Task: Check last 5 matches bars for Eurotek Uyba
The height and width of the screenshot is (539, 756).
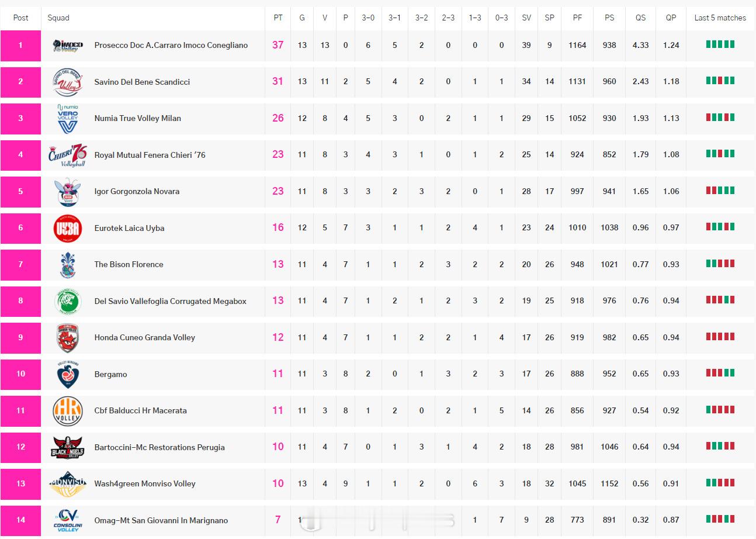Action: click(720, 227)
